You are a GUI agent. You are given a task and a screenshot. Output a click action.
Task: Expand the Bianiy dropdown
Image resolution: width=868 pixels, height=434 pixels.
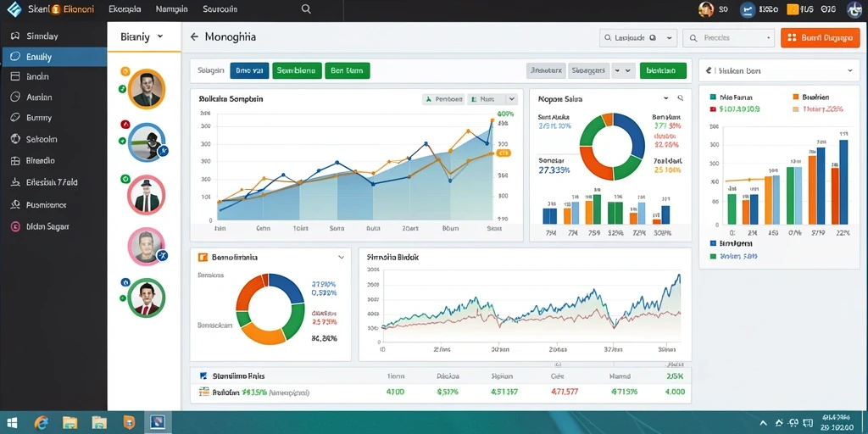160,36
